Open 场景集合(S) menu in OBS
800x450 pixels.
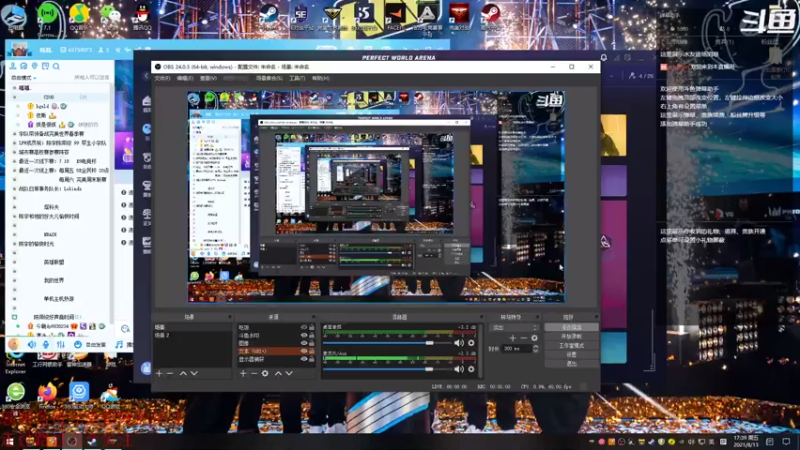tap(269, 78)
